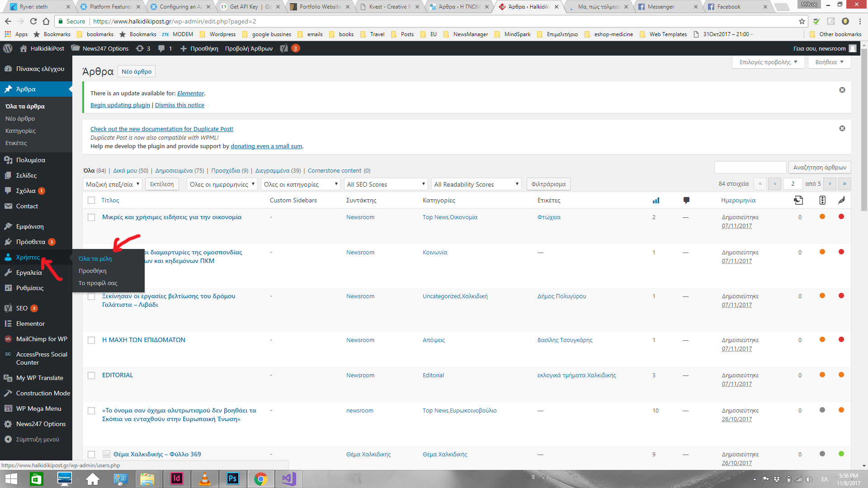The width and height of the screenshot is (868, 488).
Task: Open the Μαζική επεξ/σία bulk actions dropdown
Action: 113,184
